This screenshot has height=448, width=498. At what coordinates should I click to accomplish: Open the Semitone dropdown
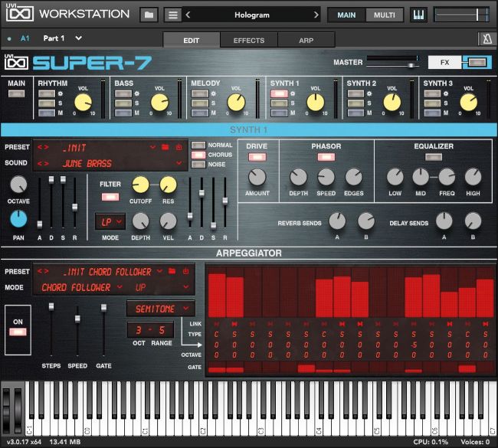[x=161, y=309]
